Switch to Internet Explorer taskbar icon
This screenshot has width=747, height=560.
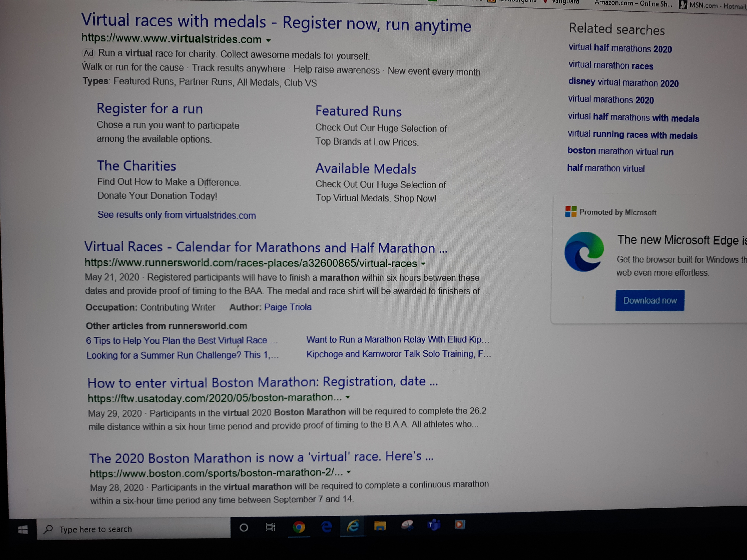point(353,526)
